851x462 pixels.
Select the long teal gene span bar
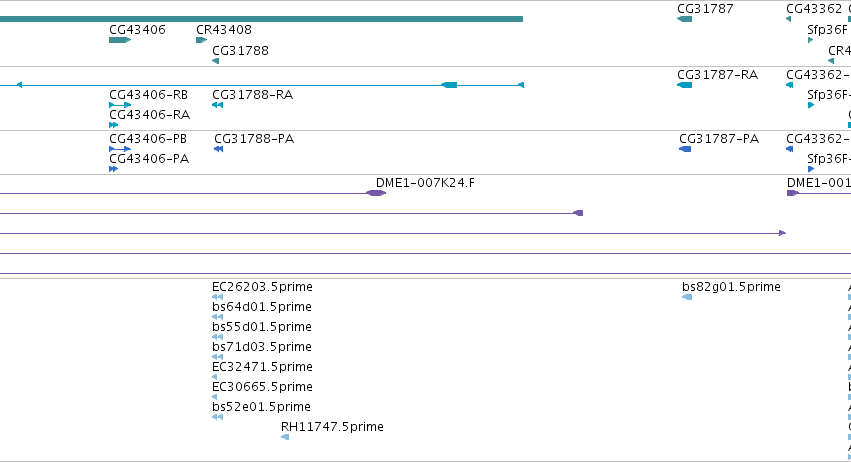(261, 19)
